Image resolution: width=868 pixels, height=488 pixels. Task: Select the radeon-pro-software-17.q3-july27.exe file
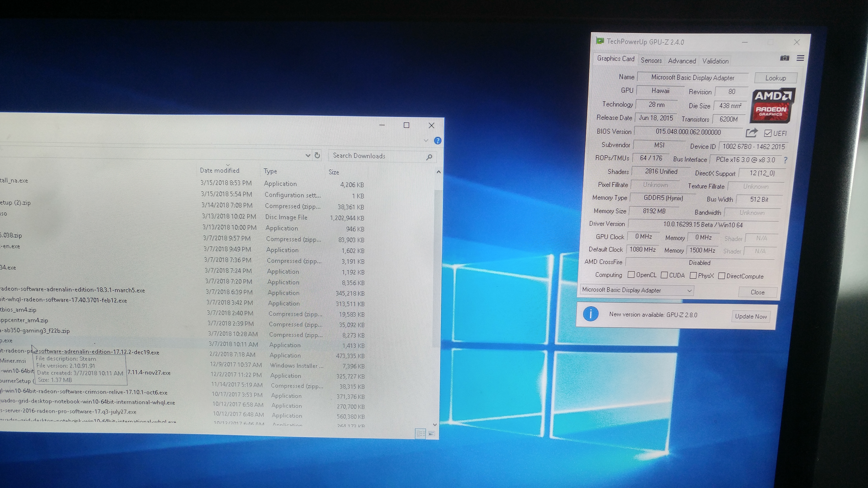(68, 412)
